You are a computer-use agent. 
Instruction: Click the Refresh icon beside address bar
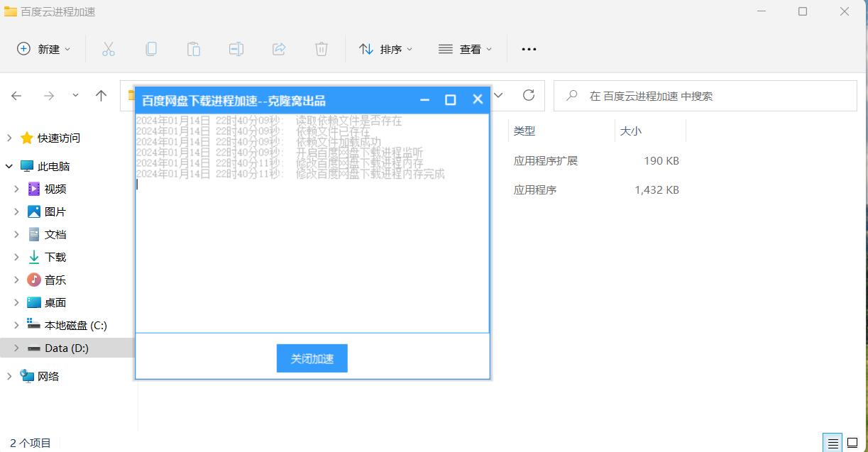click(x=528, y=95)
